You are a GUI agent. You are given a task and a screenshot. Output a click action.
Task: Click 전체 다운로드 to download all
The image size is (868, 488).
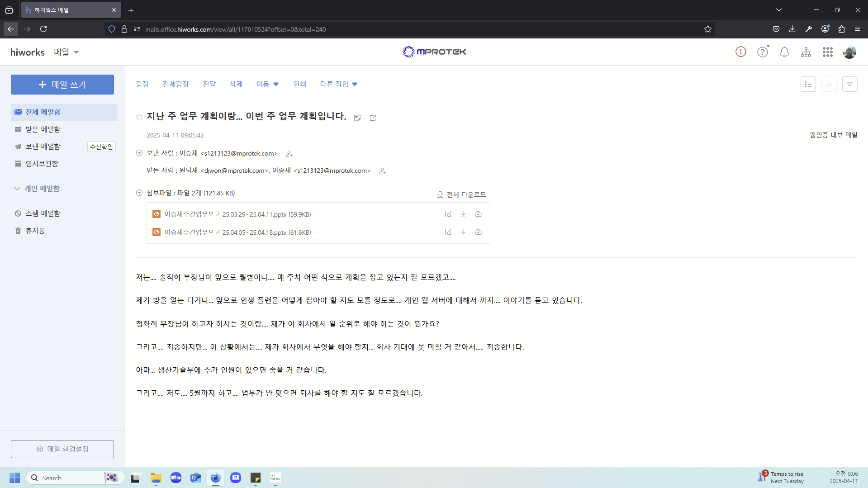[461, 194]
